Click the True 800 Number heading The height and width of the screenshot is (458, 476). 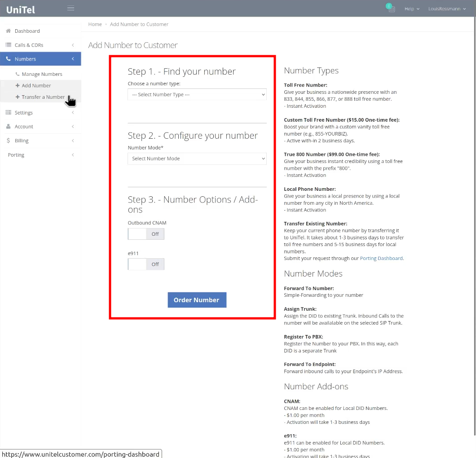tap(332, 154)
